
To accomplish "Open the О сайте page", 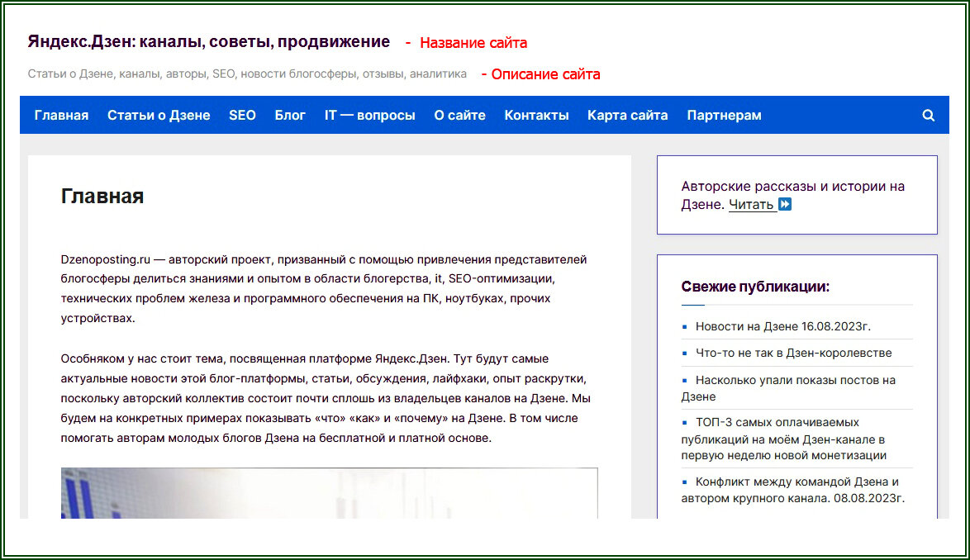I will (x=459, y=116).
